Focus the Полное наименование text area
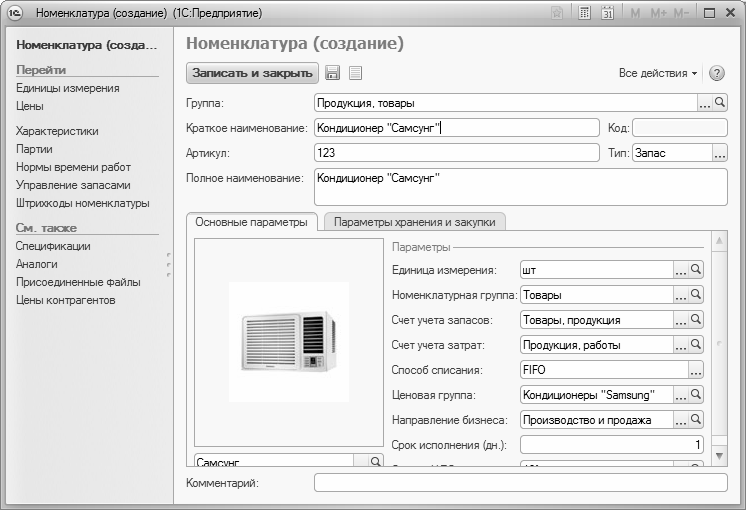The width and height of the screenshot is (746, 510). click(520, 187)
